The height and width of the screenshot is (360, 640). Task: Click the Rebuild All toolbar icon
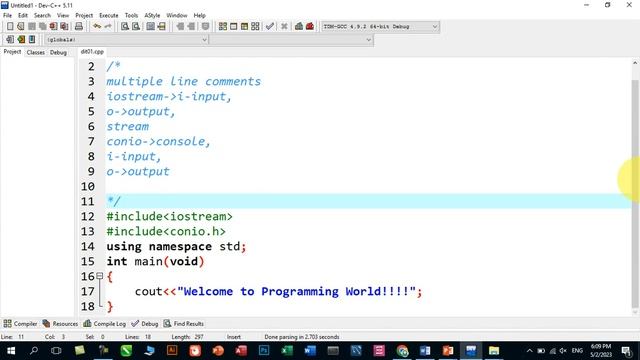tap(255, 27)
